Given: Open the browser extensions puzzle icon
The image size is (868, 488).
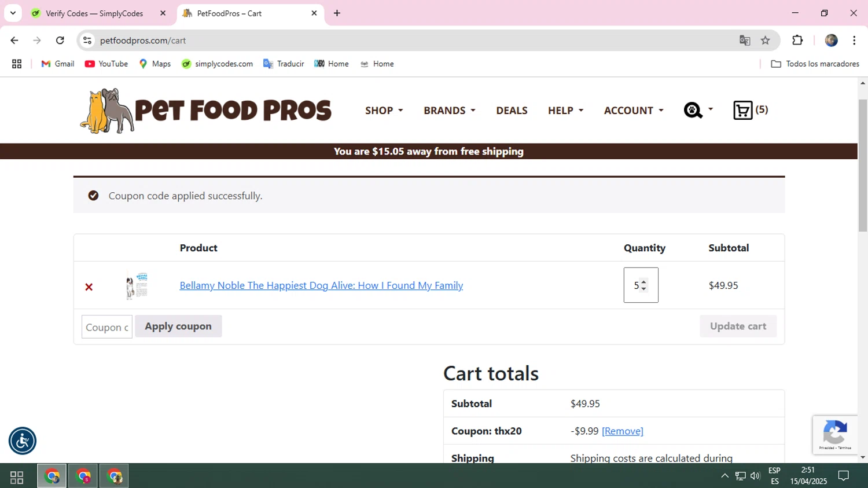Looking at the screenshot, I should (797, 41).
